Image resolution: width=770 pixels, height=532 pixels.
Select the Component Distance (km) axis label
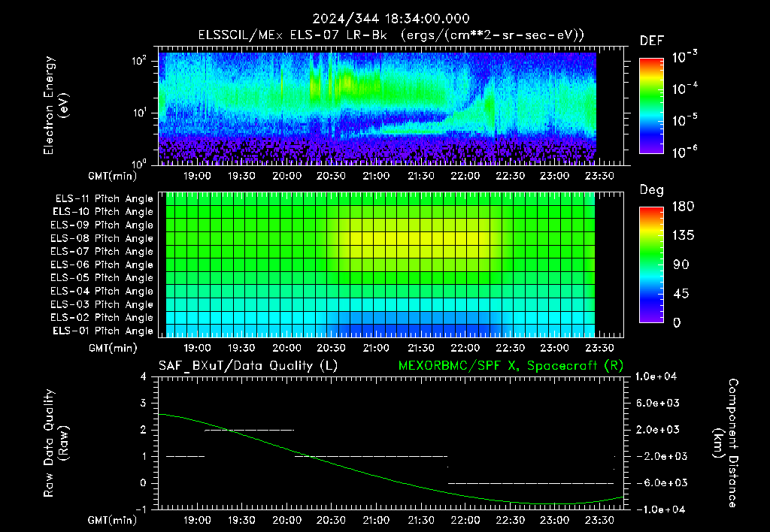(x=726, y=443)
